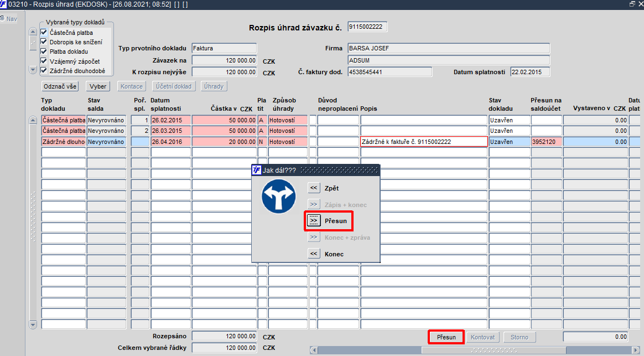Click bottom Přesun button

(446, 337)
